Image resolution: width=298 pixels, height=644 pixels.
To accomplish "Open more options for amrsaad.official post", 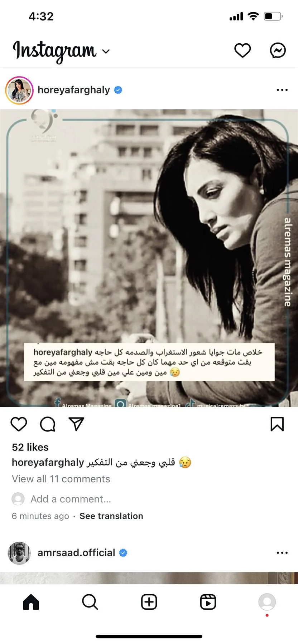I will 282,553.
